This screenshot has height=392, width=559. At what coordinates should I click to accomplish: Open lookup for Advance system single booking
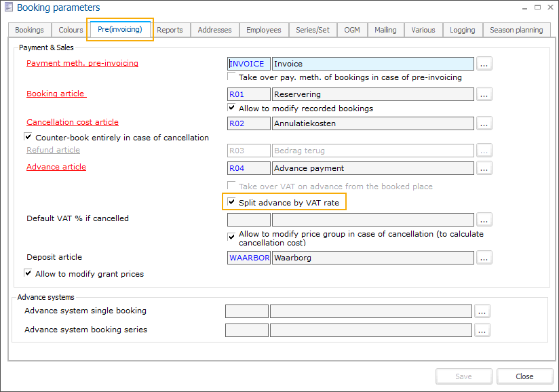click(x=482, y=311)
